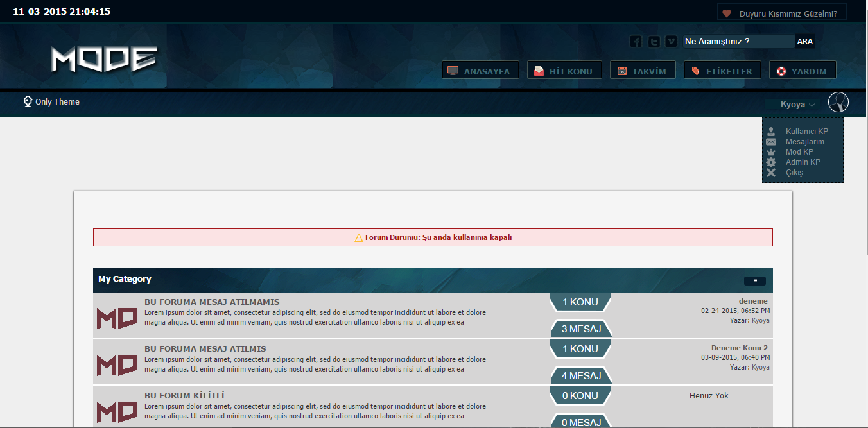Select Çıkış to log out

[794, 173]
